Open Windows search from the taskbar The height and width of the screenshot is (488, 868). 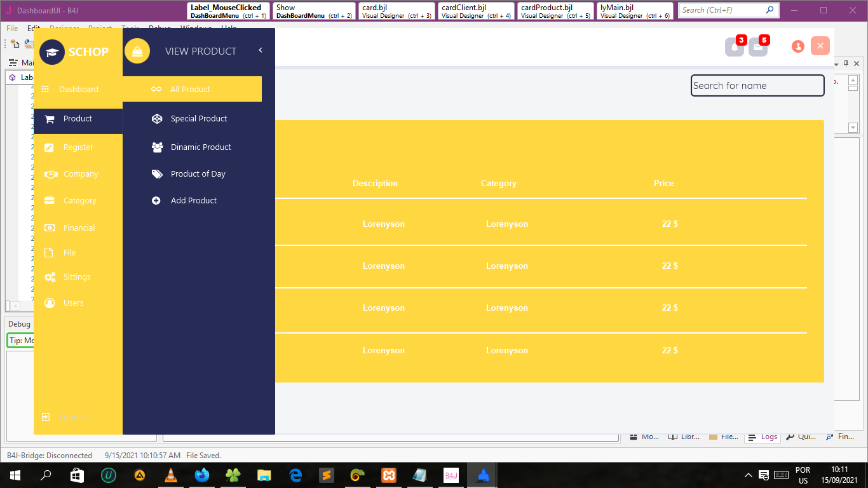coord(46,475)
